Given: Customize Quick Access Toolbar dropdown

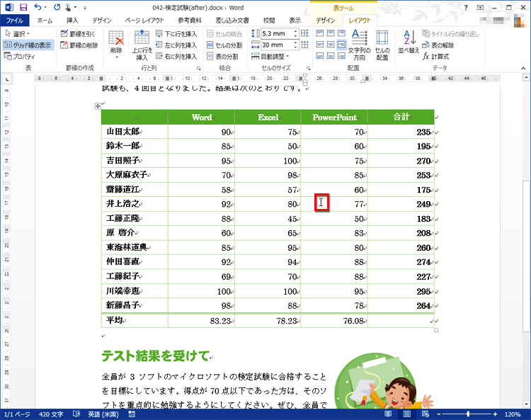Looking at the screenshot, I should click(x=85, y=8).
